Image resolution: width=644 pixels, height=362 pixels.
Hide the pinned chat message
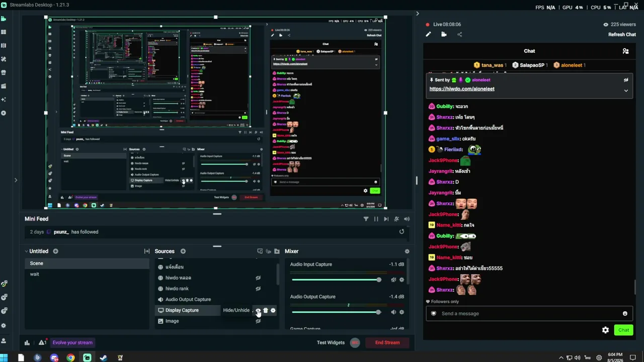pos(626,80)
